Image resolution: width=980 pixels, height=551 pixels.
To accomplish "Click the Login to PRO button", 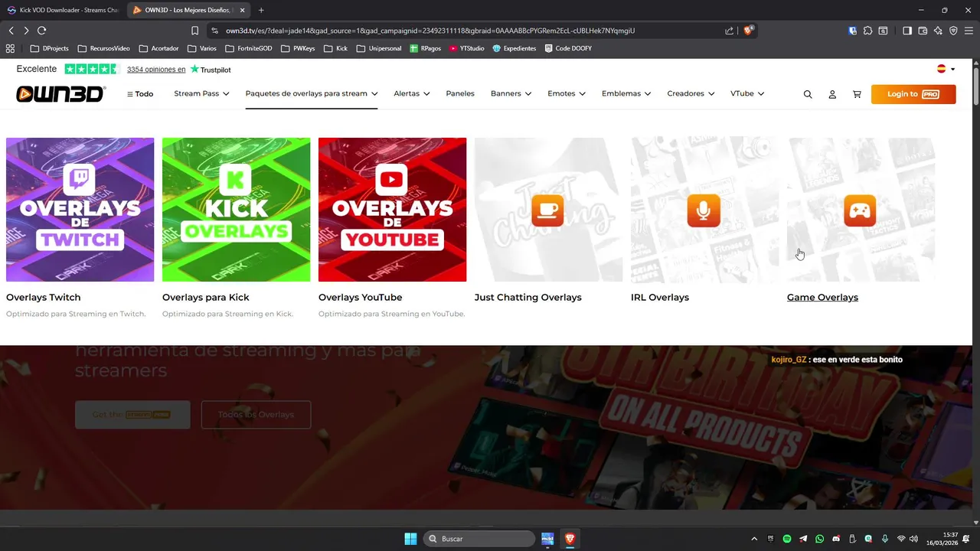I will pos(913,94).
